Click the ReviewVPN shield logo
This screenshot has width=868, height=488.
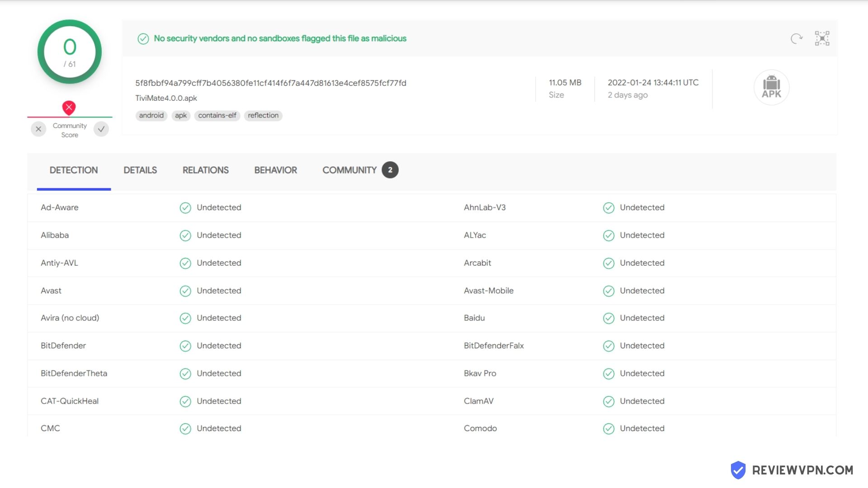[738, 470]
